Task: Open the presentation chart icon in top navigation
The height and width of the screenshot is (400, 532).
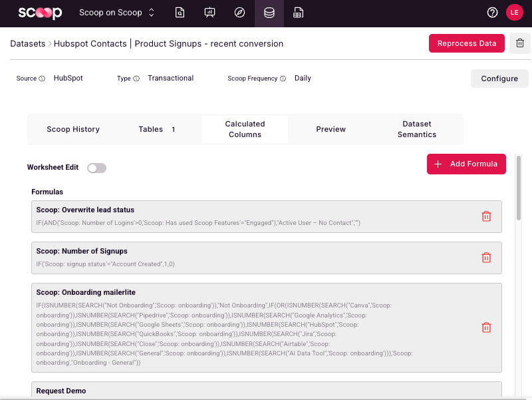Action: pos(209,13)
